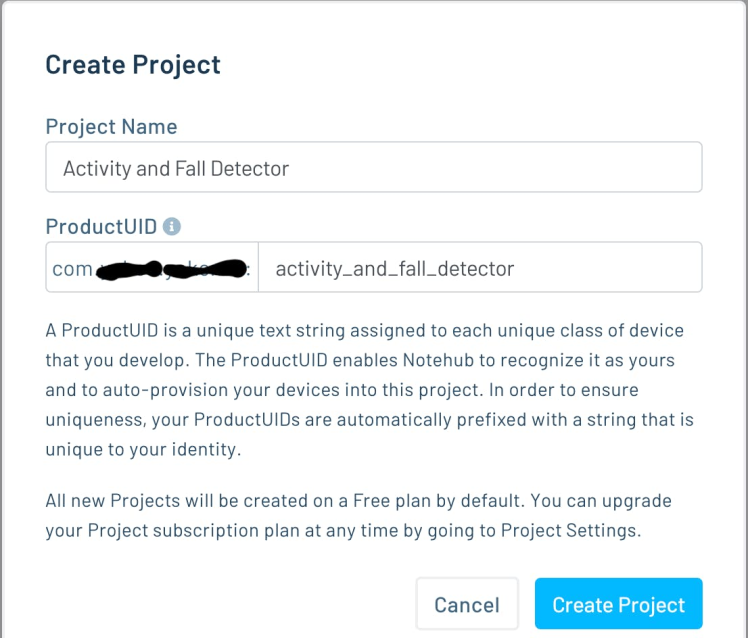Click the ProductUID label text

[101, 227]
